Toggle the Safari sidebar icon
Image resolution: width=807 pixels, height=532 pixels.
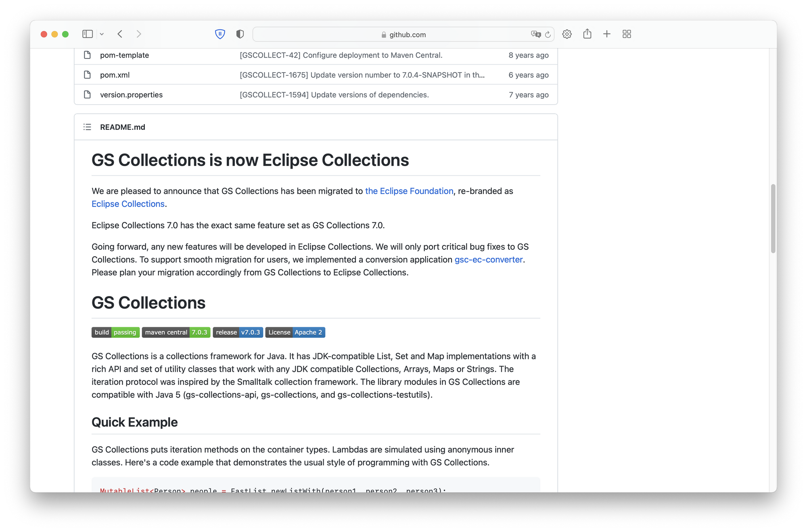coord(87,34)
